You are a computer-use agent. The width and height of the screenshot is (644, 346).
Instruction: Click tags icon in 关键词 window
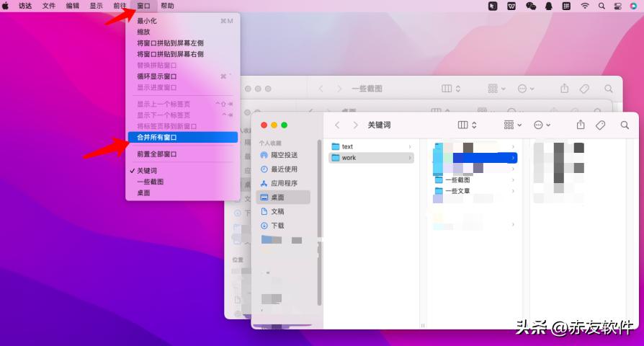tap(601, 125)
